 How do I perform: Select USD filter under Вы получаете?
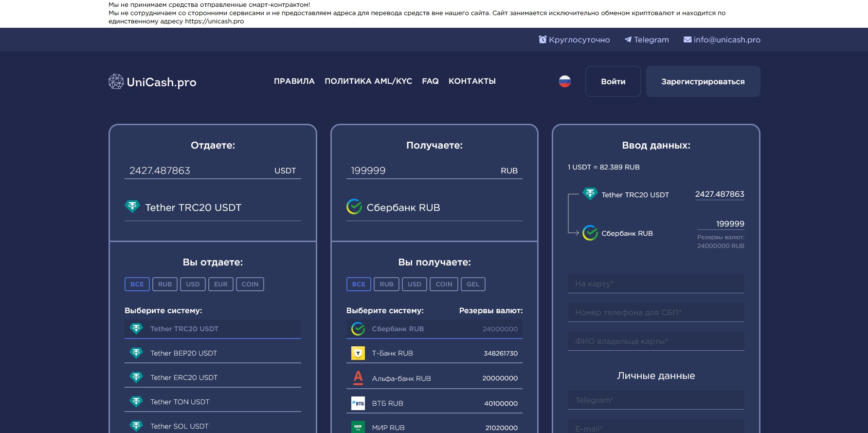[x=415, y=284]
